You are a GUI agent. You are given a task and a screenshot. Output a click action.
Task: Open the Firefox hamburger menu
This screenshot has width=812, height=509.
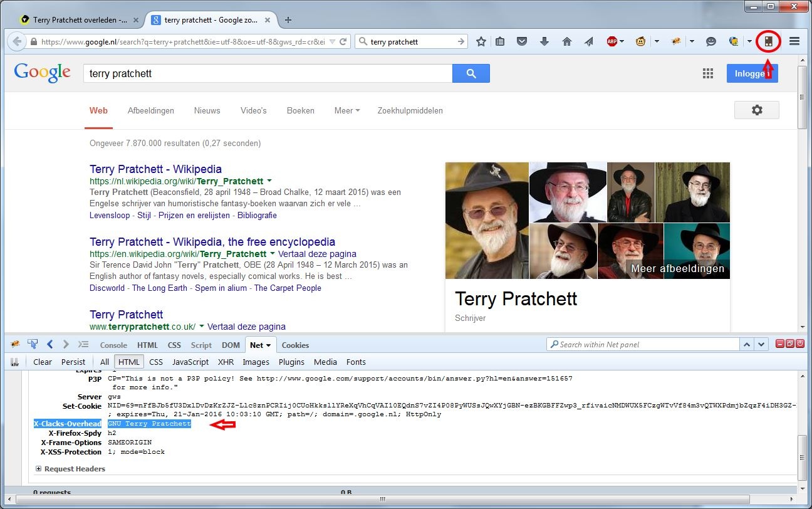[x=794, y=41]
